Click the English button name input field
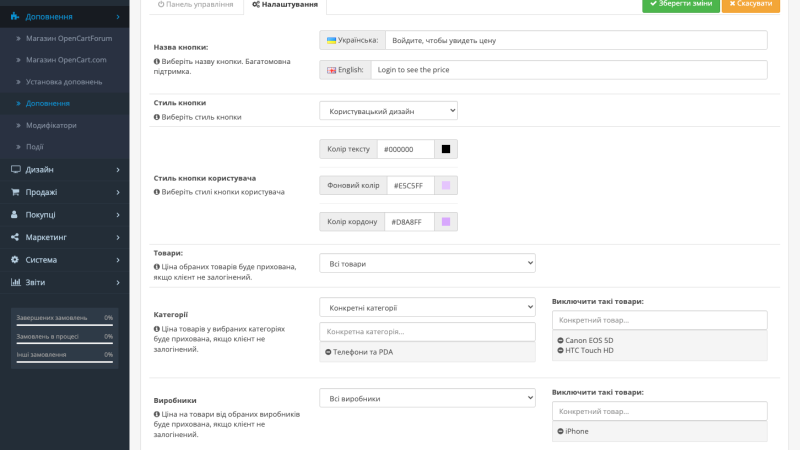 [x=569, y=70]
